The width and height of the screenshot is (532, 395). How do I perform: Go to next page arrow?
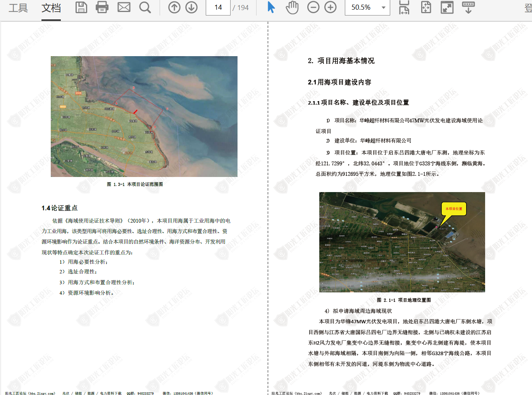point(191,7)
